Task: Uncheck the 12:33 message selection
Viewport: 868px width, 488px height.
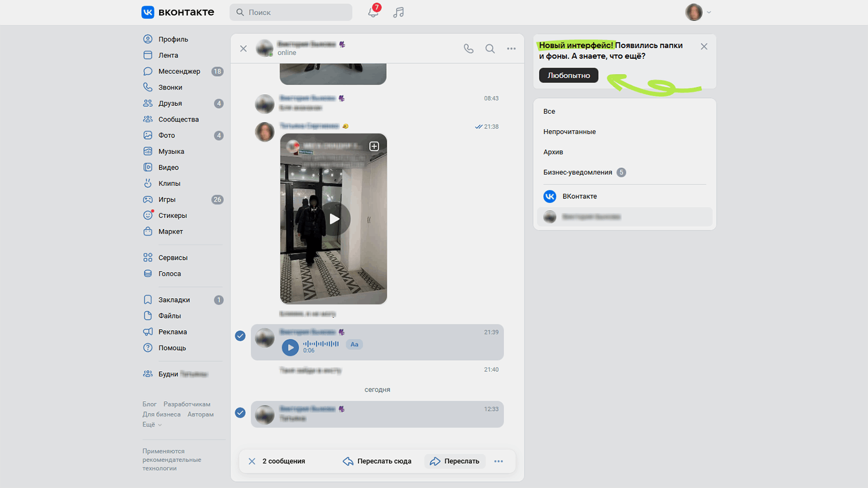Action: (240, 413)
